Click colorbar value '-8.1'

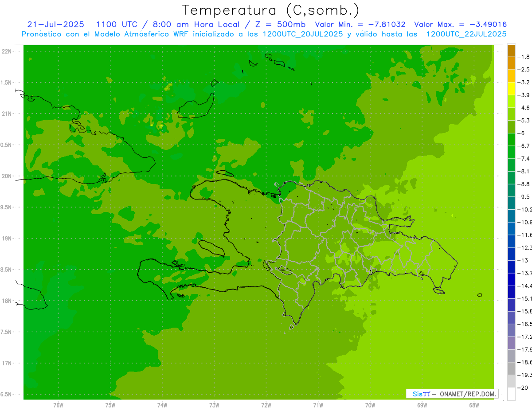(x=524, y=172)
